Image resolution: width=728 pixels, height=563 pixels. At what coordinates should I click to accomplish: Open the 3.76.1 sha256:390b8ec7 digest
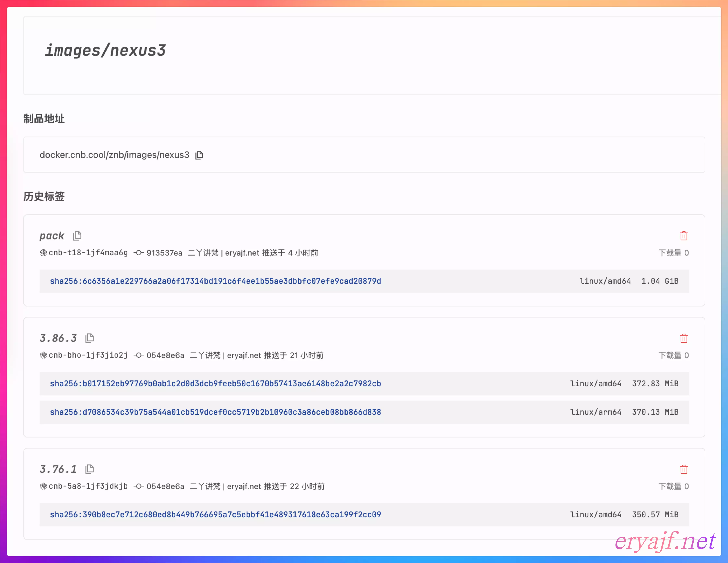(215, 515)
